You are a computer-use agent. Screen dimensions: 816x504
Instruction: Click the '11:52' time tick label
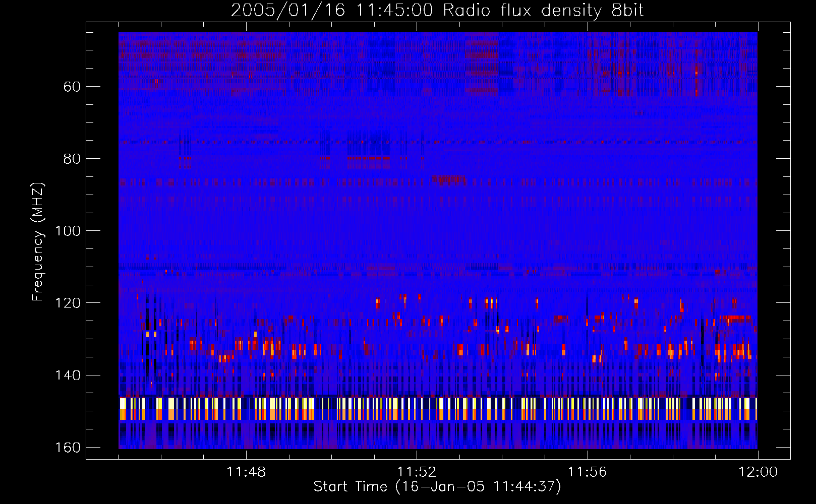(417, 472)
